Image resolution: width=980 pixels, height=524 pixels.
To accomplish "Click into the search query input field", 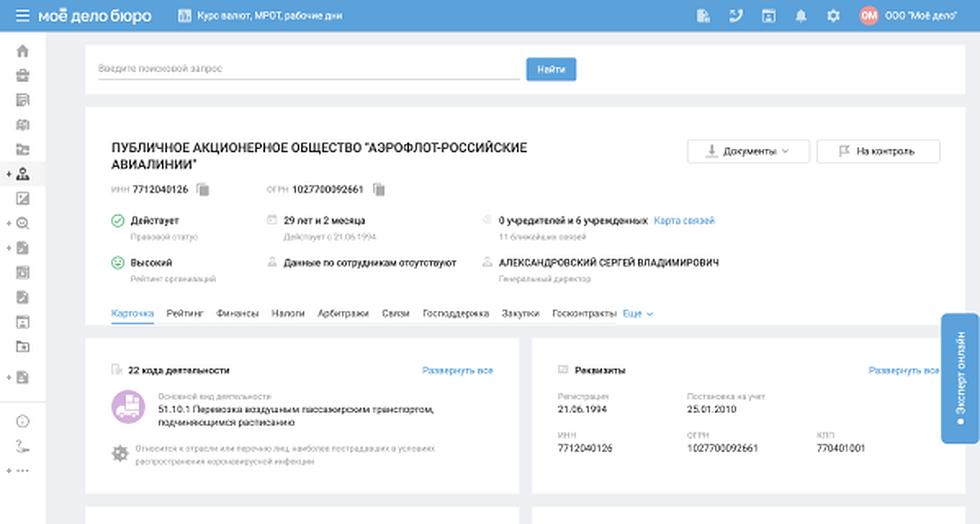I will click(308, 69).
